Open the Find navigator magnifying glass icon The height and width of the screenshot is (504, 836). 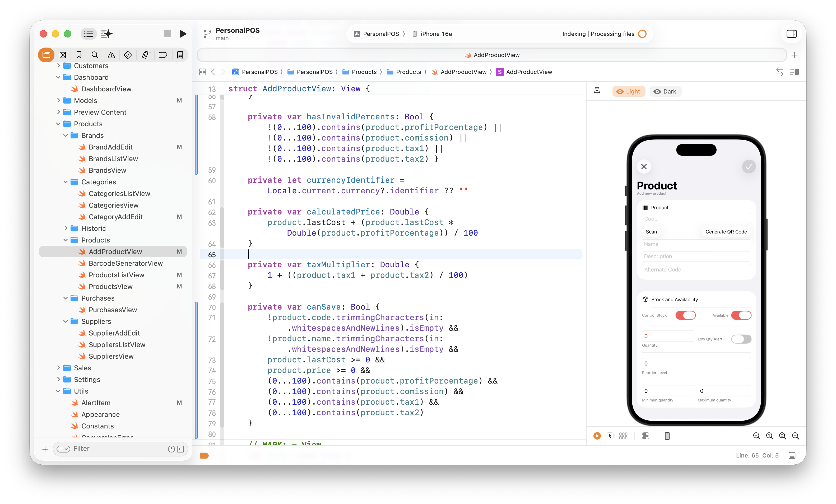(x=95, y=55)
